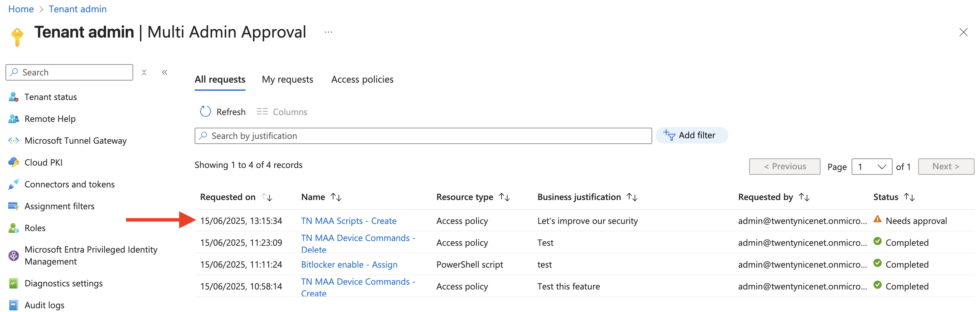Image resolution: width=980 pixels, height=312 pixels.
Task: Sort by Requested on column arrows
Action: pyautogui.click(x=267, y=197)
